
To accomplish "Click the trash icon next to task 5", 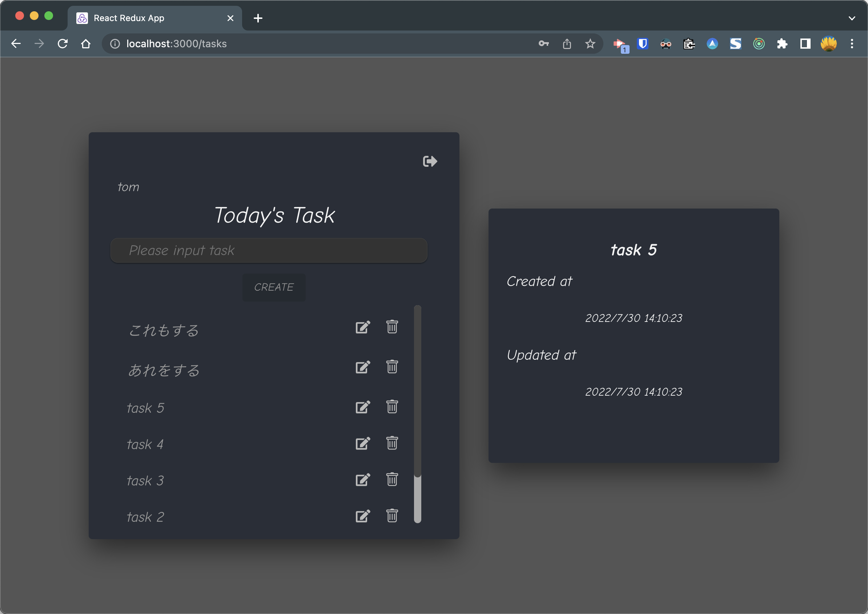I will point(391,407).
